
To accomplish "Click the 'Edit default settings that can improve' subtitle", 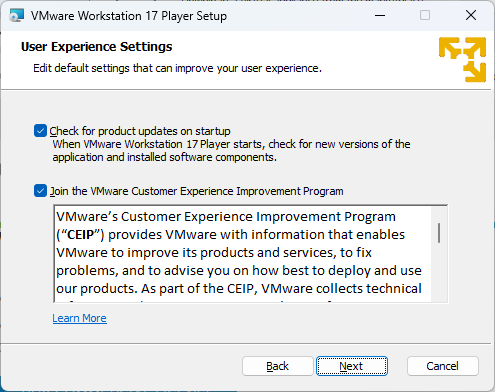I will pyautogui.click(x=177, y=68).
